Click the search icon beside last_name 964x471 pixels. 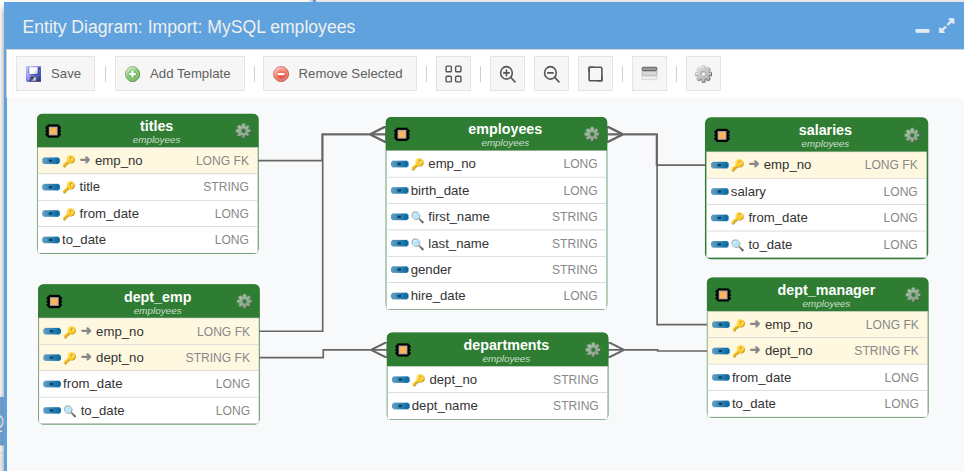click(417, 244)
